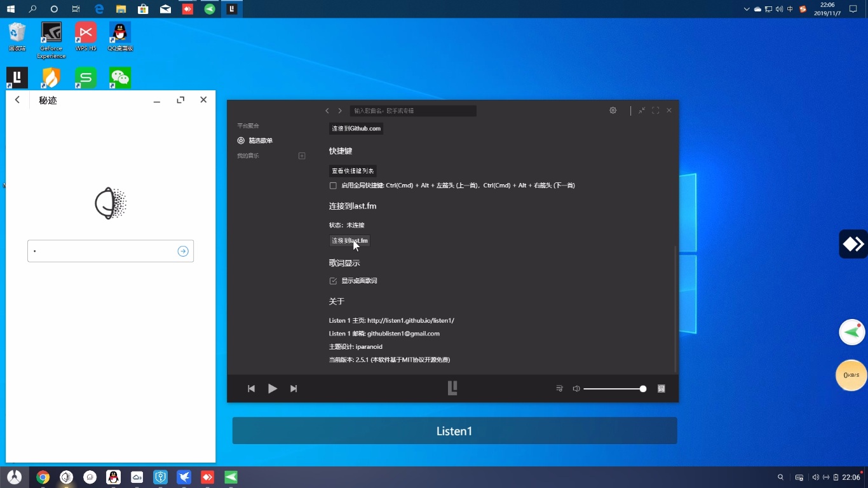Image resolution: width=868 pixels, height=488 pixels.
Task: Open the WPS H5 desktop icon
Action: tap(86, 37)
